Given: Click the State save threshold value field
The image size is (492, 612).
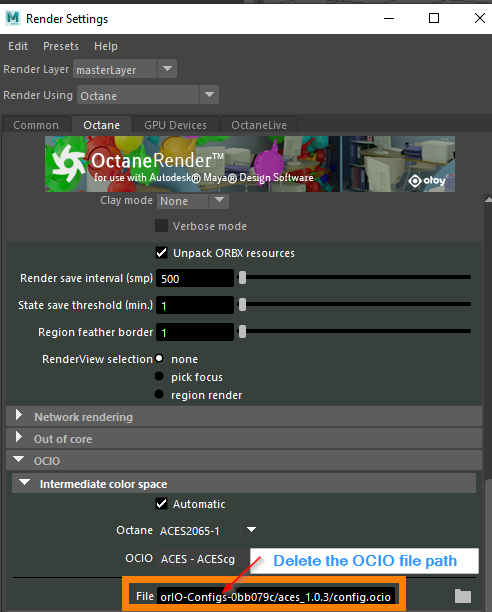Looking at the screenshot, I should 195,305.
